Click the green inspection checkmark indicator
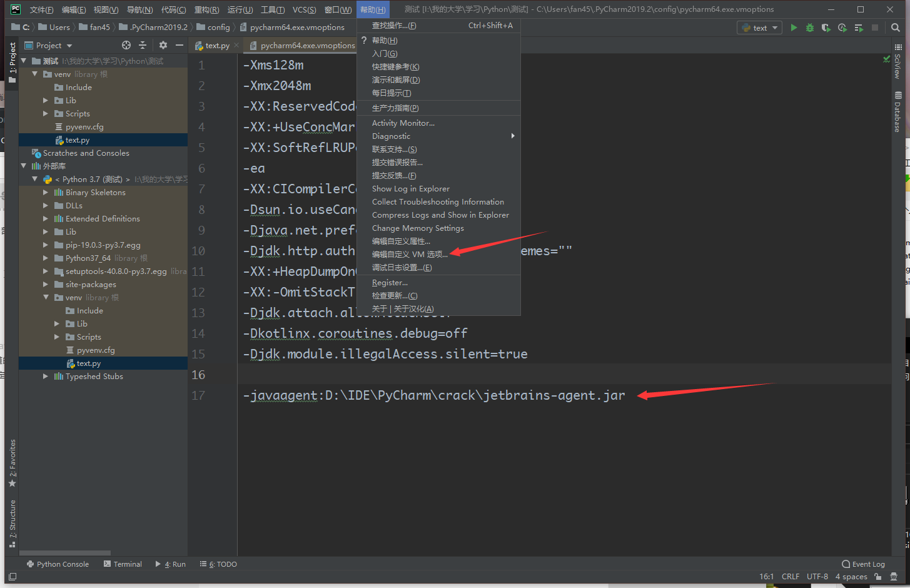The height and width of the screenshot is (588, 910). (x=886, y=59)
